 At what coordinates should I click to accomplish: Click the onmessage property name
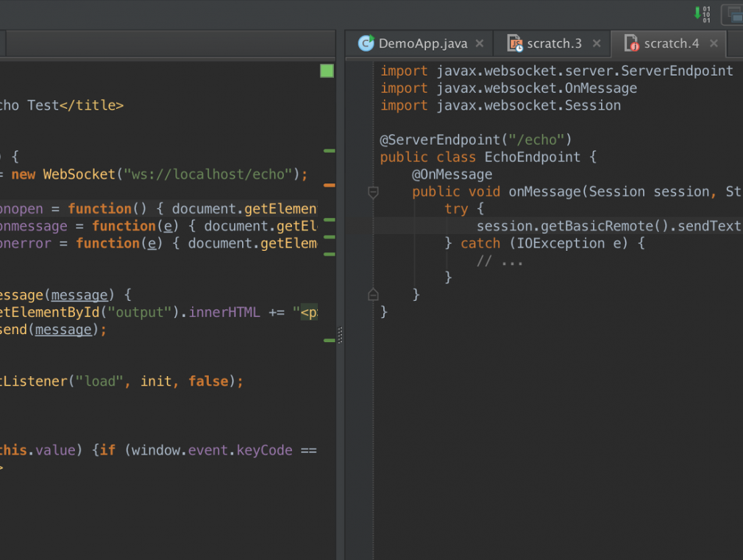pyautogui.click(x=34, y=226)
